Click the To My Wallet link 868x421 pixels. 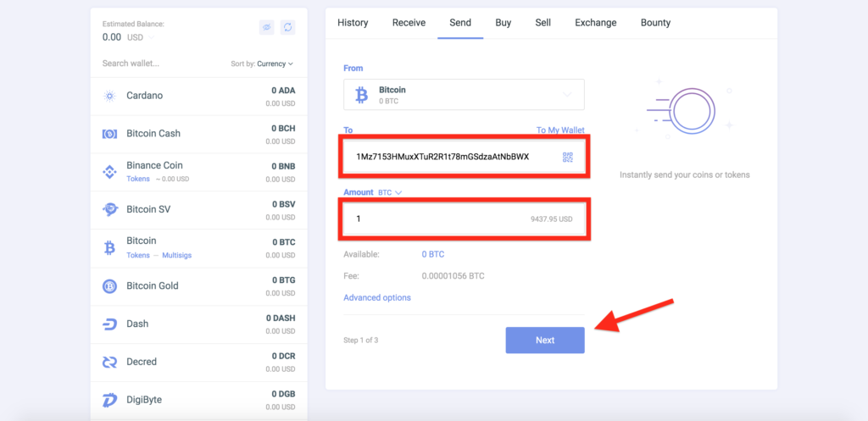pyautogui.click(x=560, y=130)
